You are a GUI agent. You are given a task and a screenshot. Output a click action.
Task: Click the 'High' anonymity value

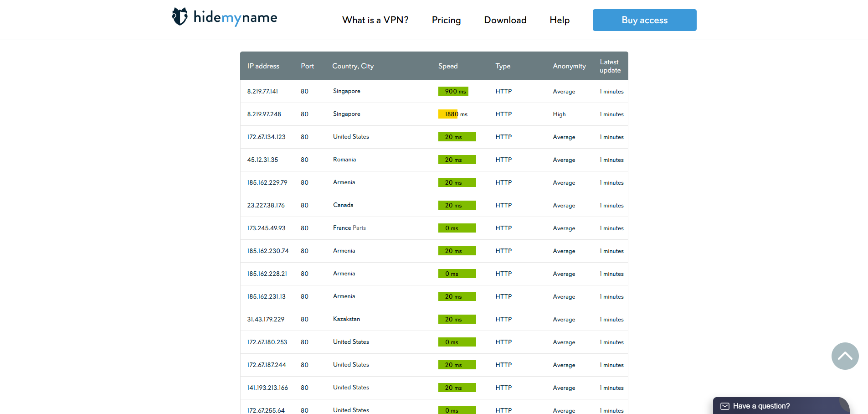tap(559, 114)
